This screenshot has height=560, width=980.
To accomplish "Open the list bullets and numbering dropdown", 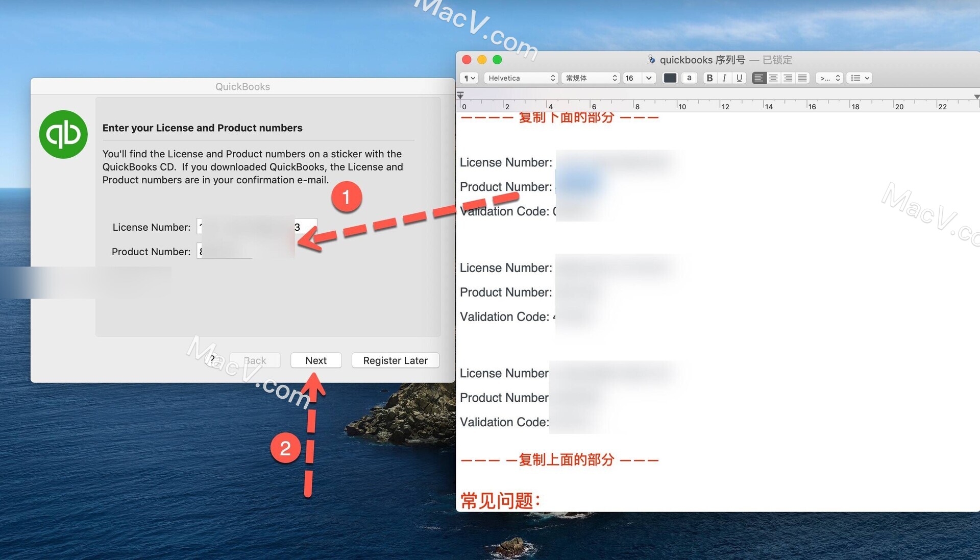I will pyautogui.click(x=859, y=78).
